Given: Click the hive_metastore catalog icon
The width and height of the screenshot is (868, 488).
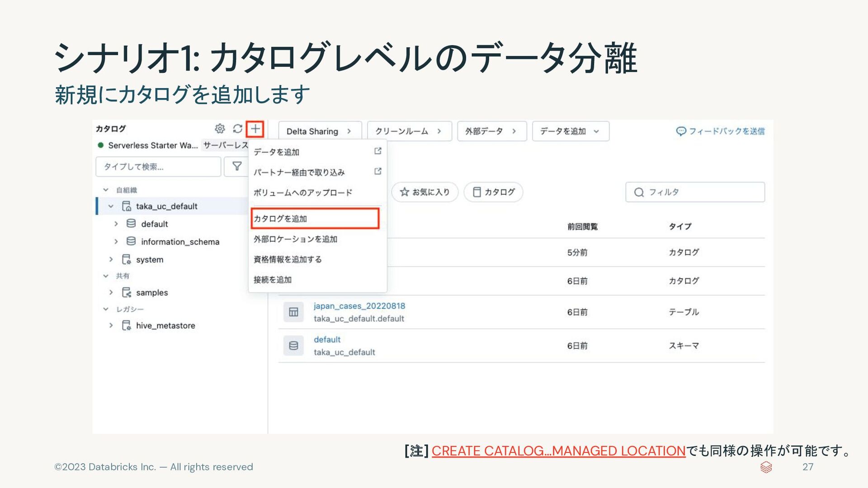Looking at the screenshot, I should pos(127,325).
